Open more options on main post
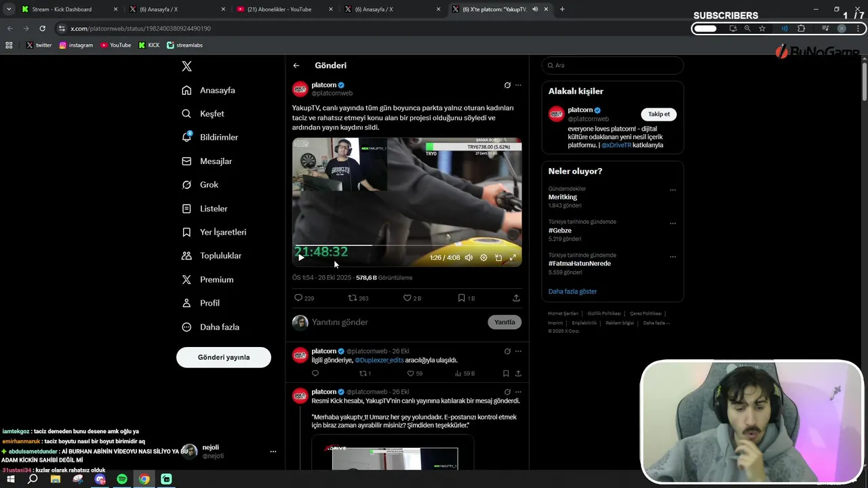Screen dimensions: 868x488 pyautogui.click(x=518, y=85)
